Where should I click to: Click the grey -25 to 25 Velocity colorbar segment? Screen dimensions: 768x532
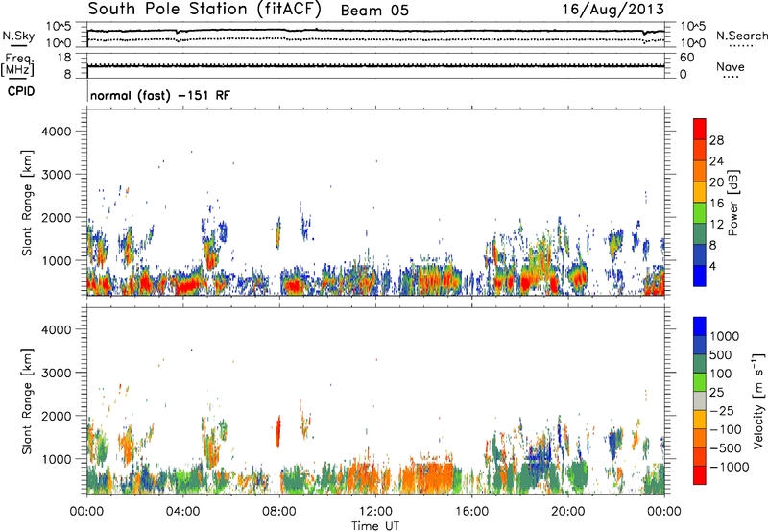(x=700, y=401)
